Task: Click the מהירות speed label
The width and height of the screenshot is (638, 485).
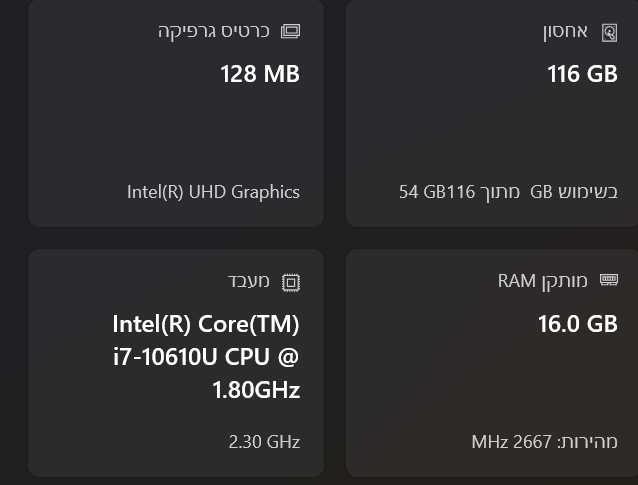Action: 588,441
